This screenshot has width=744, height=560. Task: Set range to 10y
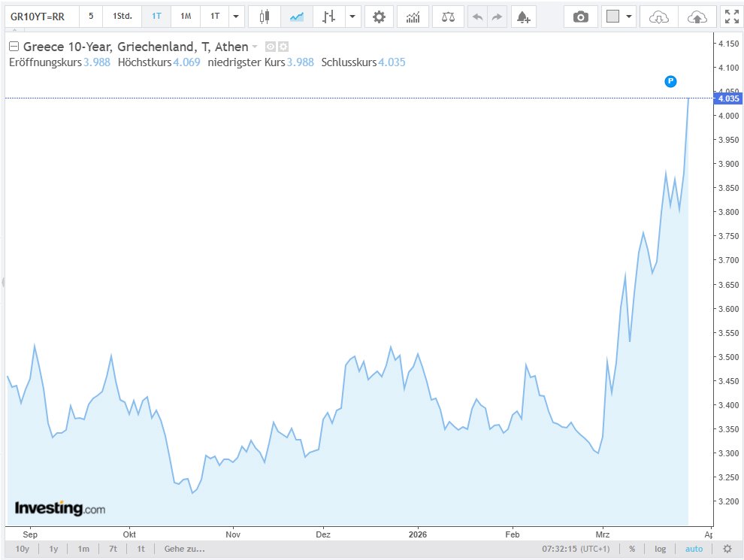[x=23, y=549]
